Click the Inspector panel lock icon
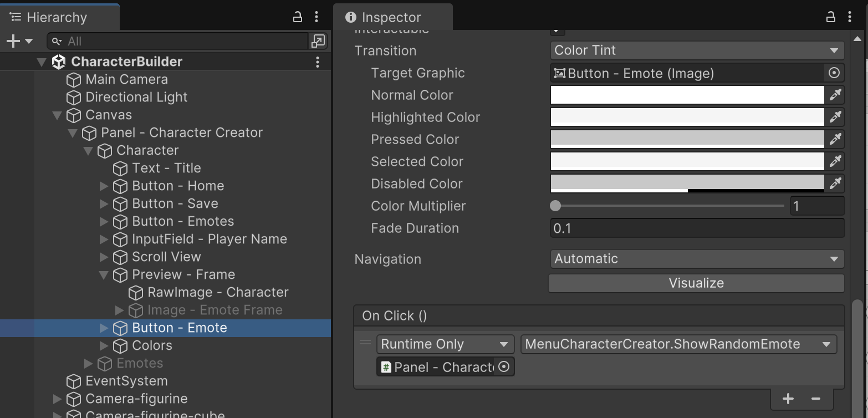Viewport: 868px width, 418px height. (830, 17)
